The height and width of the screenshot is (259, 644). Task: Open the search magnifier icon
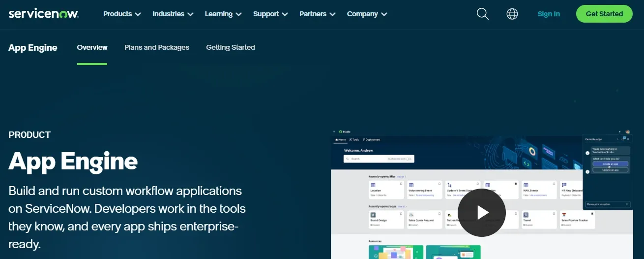pos(483,14)
